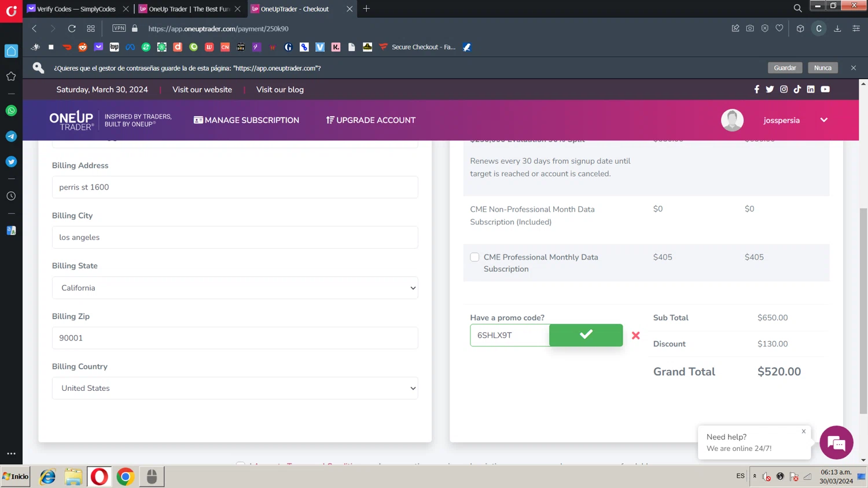
Task: Click the address bar URL
Action: point(218,28)
